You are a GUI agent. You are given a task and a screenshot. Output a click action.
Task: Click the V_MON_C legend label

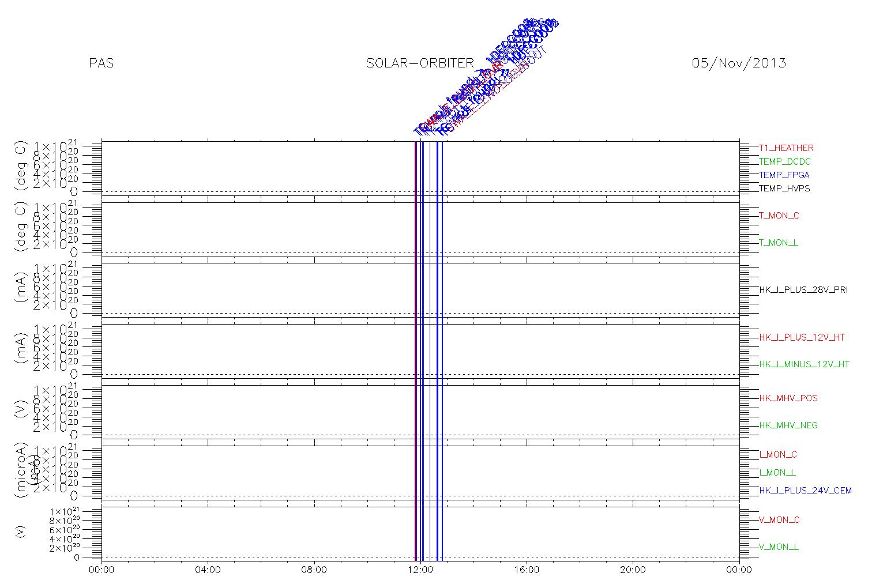point(780,520)
